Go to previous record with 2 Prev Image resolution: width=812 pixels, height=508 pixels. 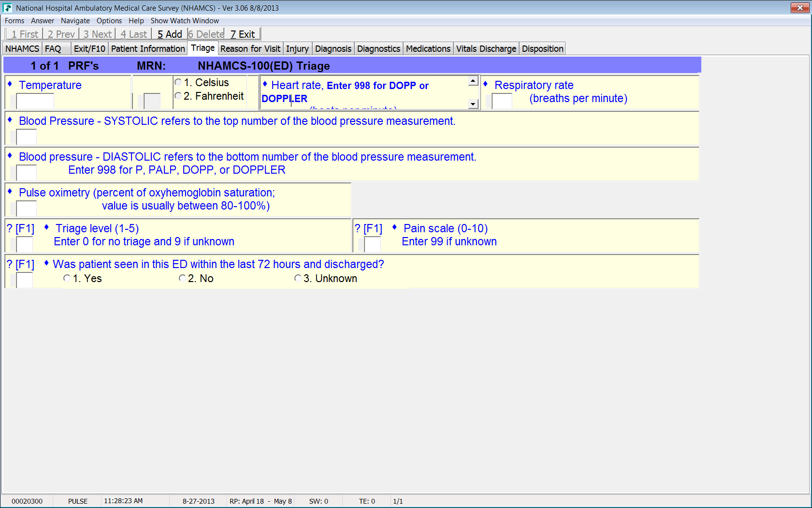(x=61, y=34)
